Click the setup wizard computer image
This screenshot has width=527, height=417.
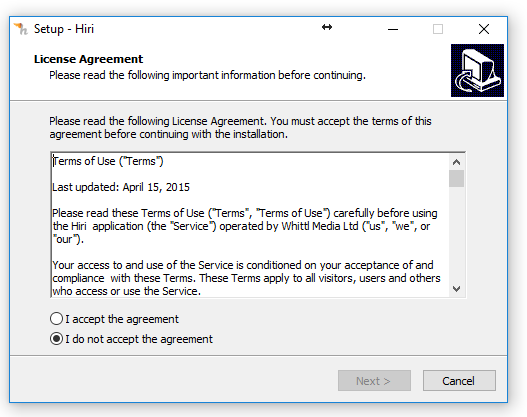[x=477, y=71]
